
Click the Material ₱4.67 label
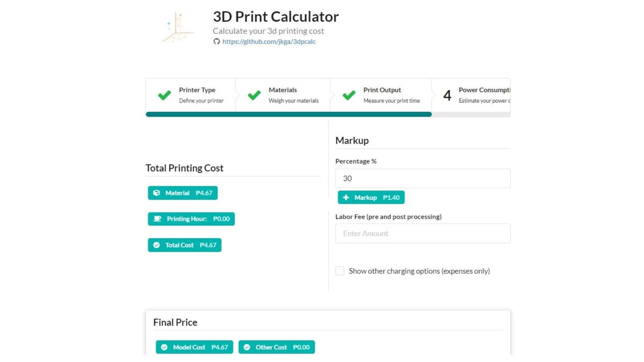pos(183,193)
